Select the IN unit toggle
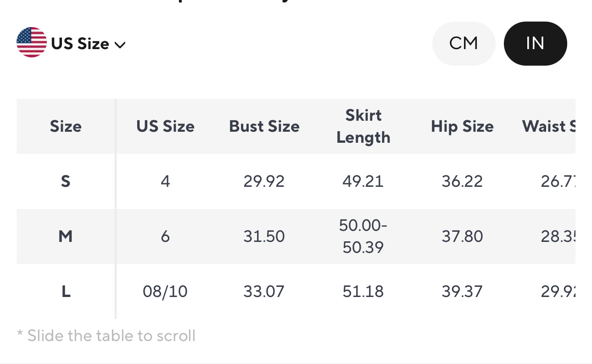 point(535,44)
